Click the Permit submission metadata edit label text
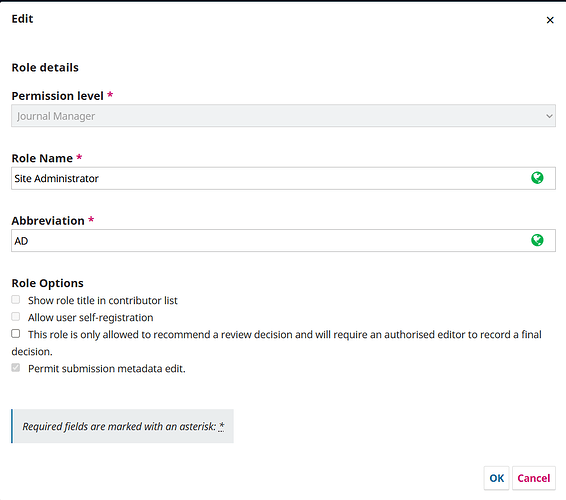Viewport: 566px width, 500px height. coord(107,369)
